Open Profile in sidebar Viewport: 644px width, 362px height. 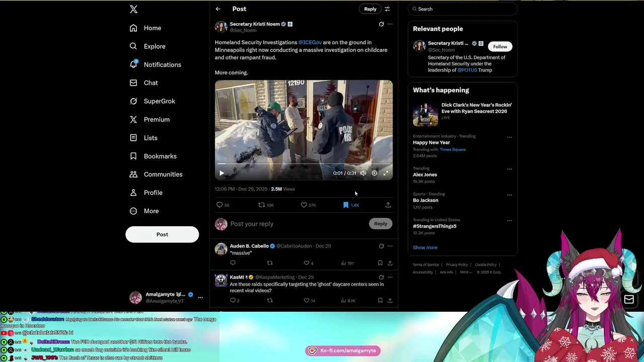coord(146,193)
